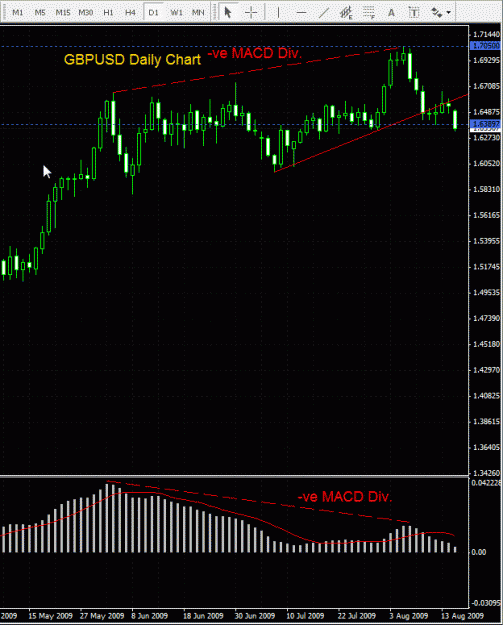
Task: Select the dashed red divergence line above price
Action: pos(255,70)
